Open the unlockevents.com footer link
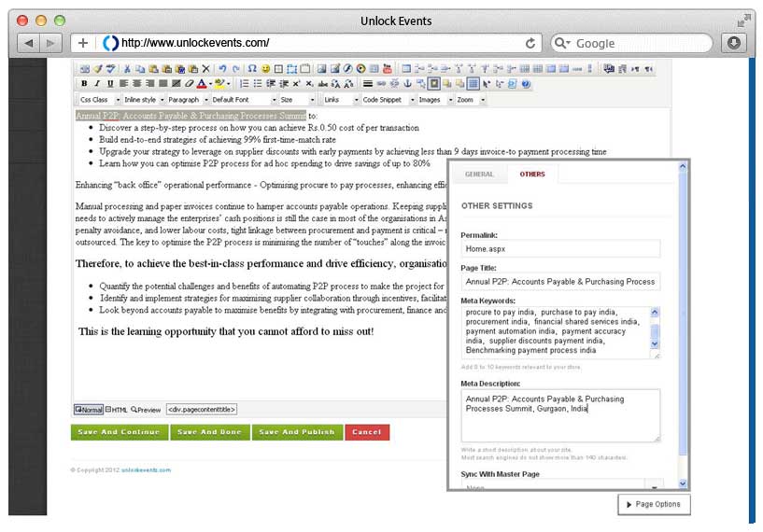 [146, 470]
